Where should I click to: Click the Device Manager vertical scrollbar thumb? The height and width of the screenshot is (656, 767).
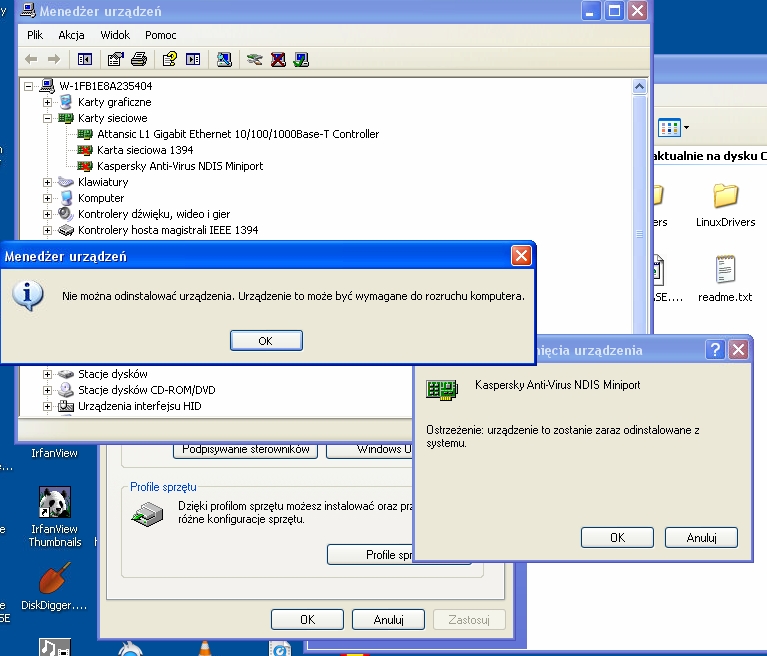click(639, 215)
